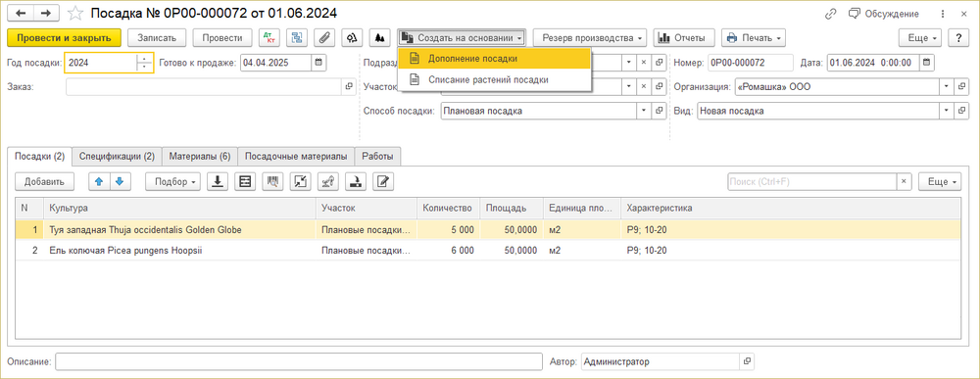Click the pencil edit icon in the table toolbar
This screenshot has height=379, width=980.
pos(382,182)
